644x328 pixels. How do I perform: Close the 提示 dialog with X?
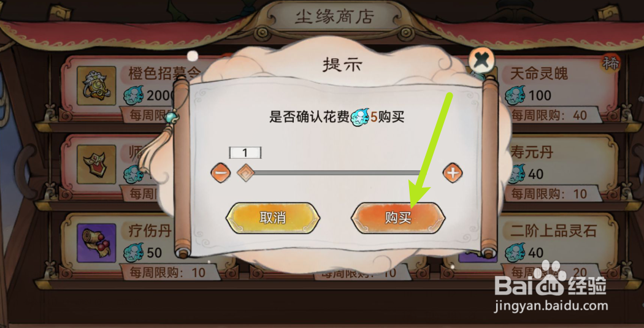pos(481,61)
